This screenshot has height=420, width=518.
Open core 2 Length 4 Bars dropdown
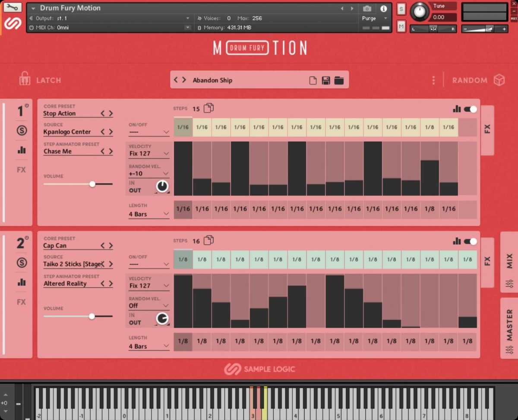click(149, 346)
